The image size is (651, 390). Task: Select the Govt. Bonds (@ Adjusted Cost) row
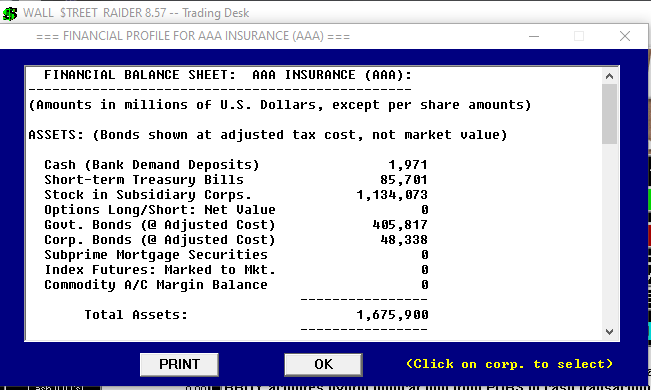tap(236, 225)
